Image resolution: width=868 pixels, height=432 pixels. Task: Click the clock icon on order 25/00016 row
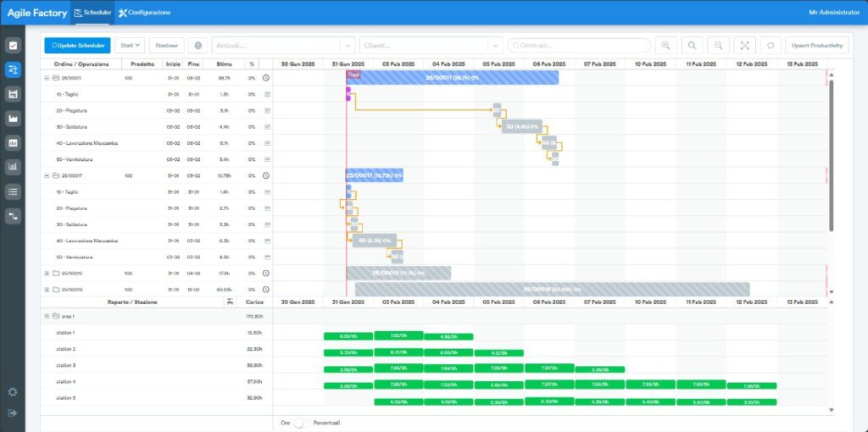(x=265, y=290)
